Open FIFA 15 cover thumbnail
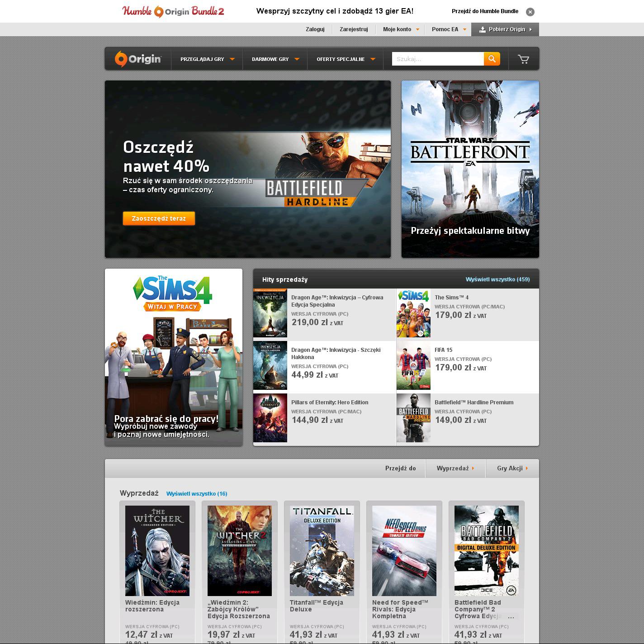 413,366
